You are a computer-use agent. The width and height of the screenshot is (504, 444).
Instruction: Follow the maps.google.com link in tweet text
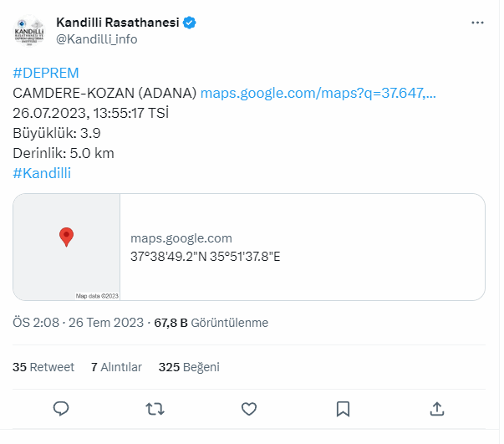(x=318, y=94)
